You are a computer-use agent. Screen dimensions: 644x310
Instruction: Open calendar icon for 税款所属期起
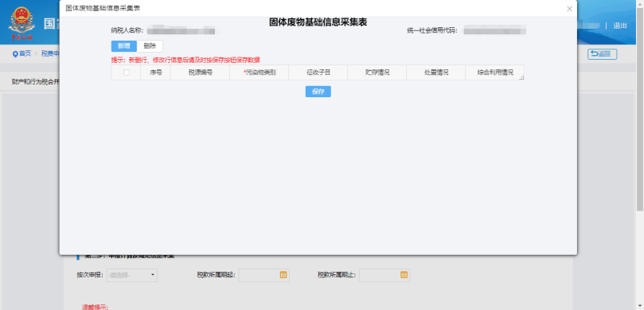(x=283, y=275)
